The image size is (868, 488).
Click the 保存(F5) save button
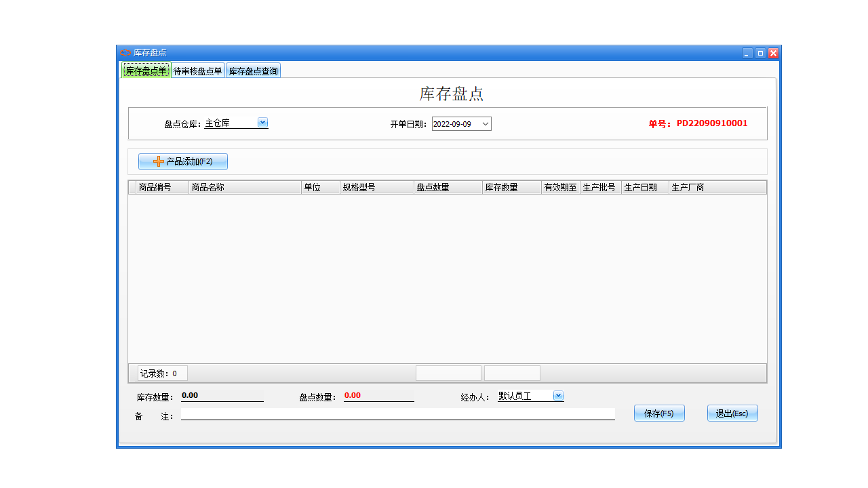[658, 413]
